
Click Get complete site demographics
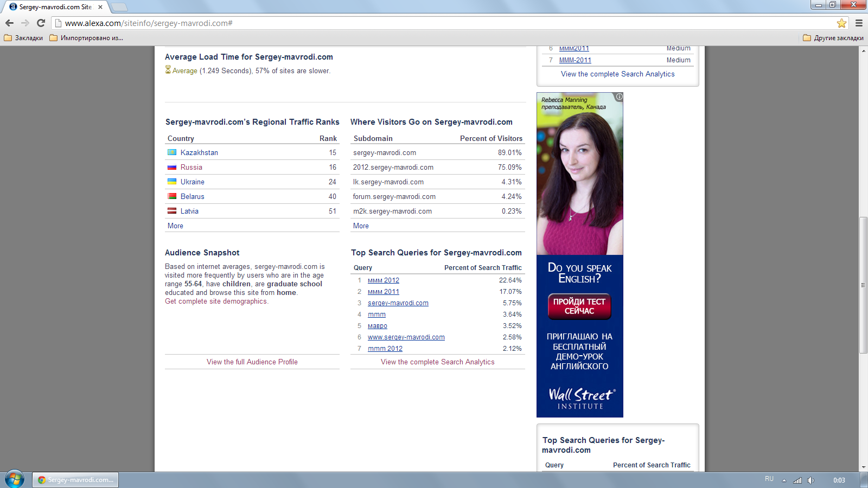point(216,301)
